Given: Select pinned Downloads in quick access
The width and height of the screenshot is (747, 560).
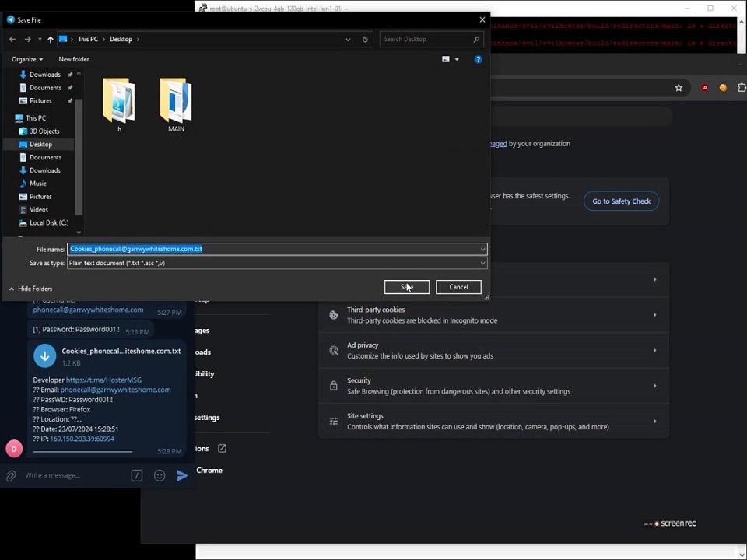Looking at the screenshot, I should click(45, 75).
